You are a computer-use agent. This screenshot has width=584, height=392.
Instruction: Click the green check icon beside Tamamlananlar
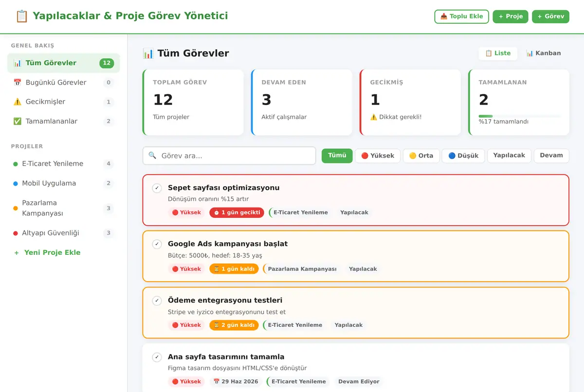[18, 121]
